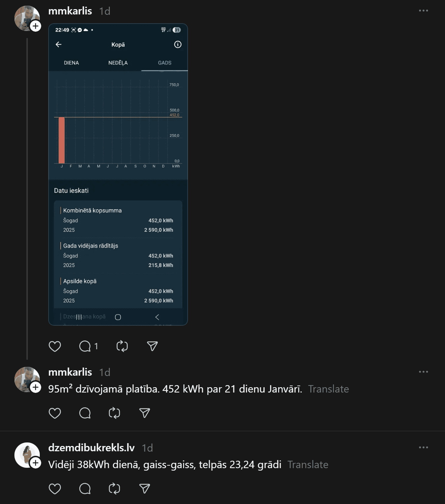This screenshot has width=445, height=504.
Task: Open replies on mmkarlis's screenshot post
Action: (x=85, y=346)
